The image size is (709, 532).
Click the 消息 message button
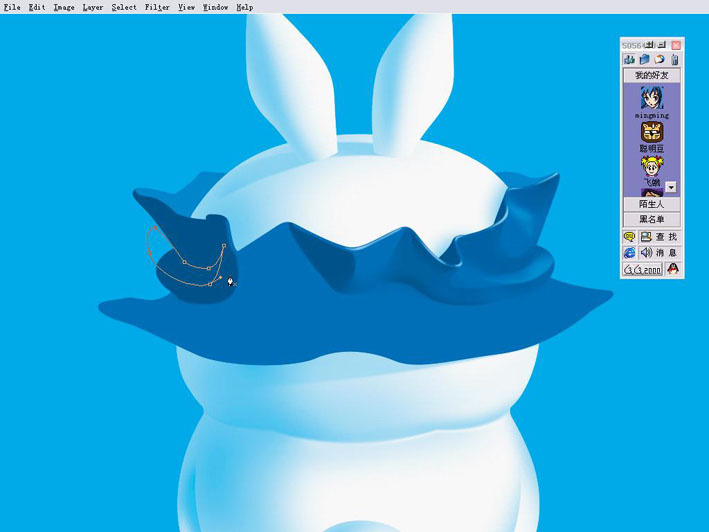pyautogui.click(x=660, y=253)
